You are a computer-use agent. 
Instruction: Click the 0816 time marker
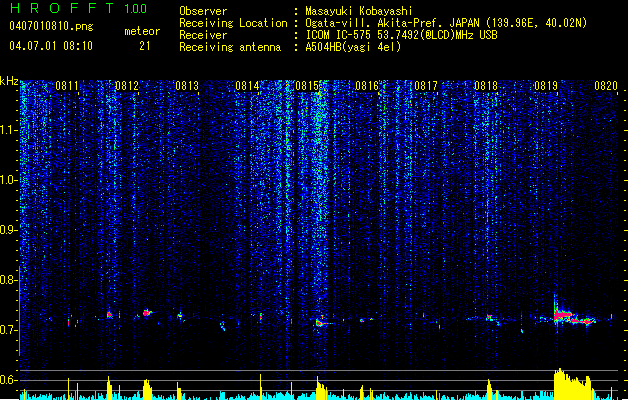[367, 86]
